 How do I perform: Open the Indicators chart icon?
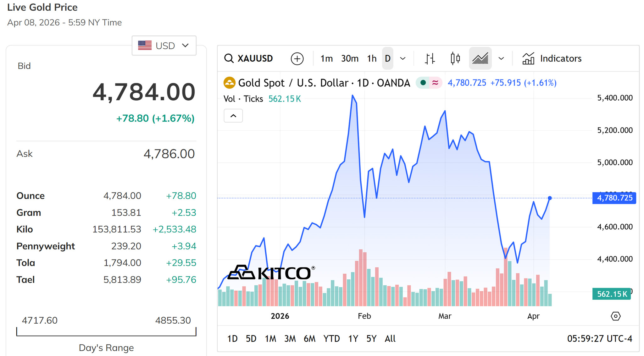528,58
